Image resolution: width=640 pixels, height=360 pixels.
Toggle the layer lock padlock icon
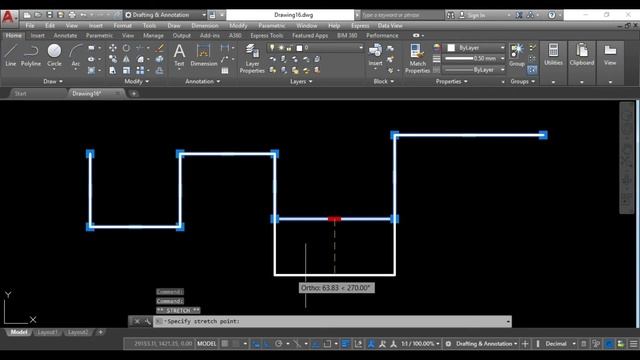pyautogui.click(x=289, y=48)
